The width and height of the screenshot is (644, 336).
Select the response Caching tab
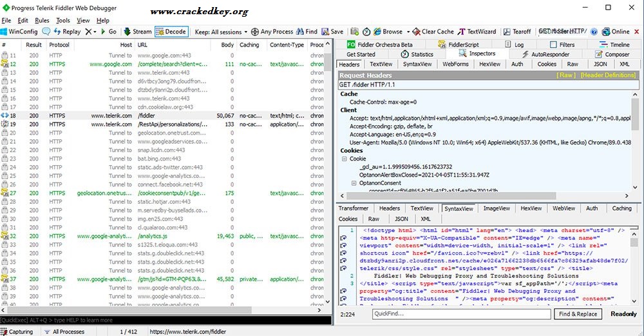621,208
